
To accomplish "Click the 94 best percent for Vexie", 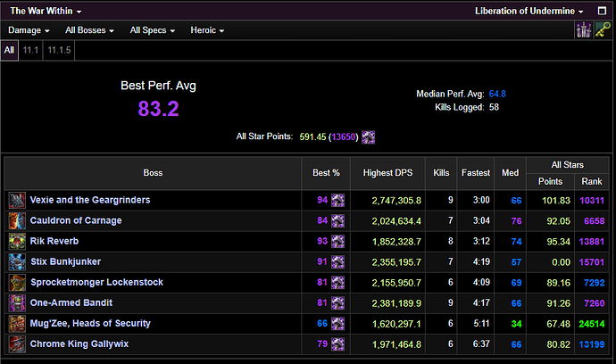I will coord(322,200).
